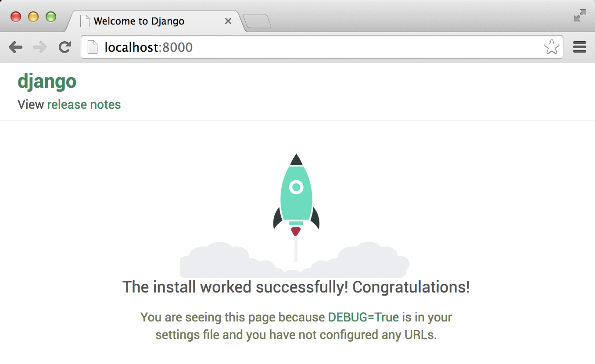Click the forward navigation arrow
Viewport: 595px width, 364px height.
point(39,47)
